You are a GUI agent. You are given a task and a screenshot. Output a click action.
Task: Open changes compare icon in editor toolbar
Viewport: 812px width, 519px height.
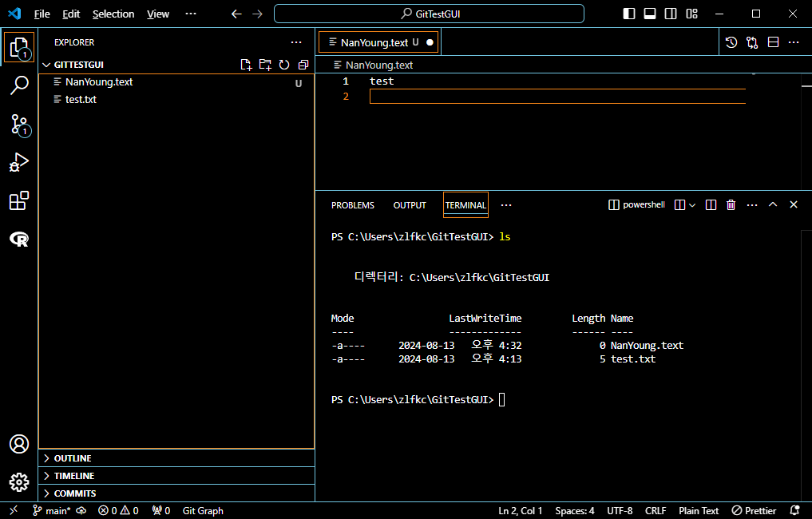tap(752, 42)
